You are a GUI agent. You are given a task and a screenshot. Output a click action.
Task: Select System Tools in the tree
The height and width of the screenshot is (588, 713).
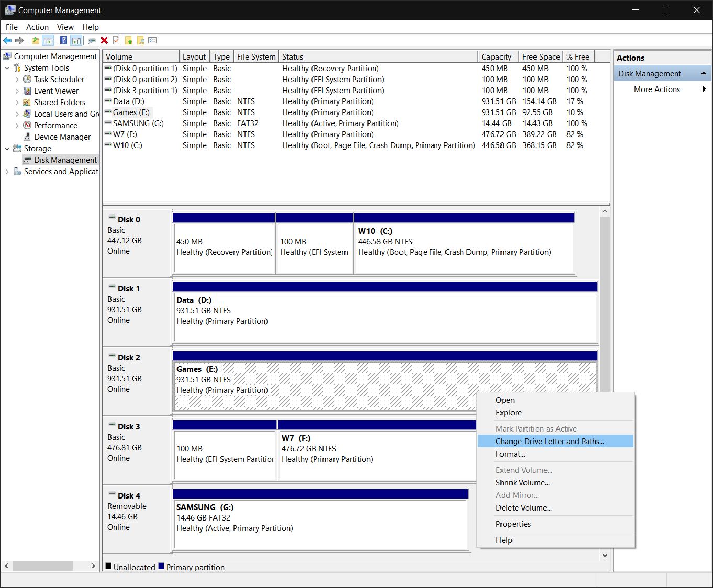tap(46, 68)
